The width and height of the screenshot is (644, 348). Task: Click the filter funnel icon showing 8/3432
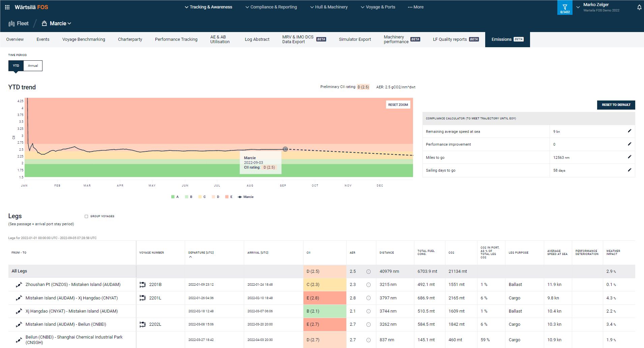click(565, 8)
